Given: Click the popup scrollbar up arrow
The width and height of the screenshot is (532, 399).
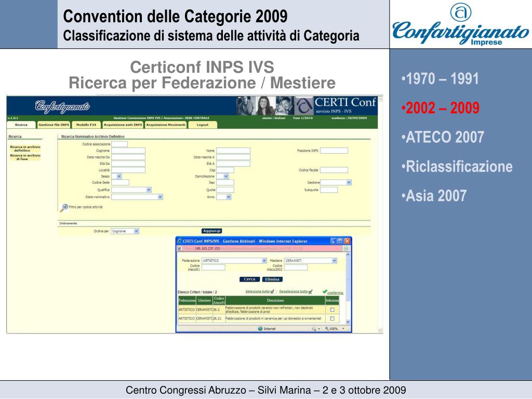Looking at the screenshot, I should pos(348,255).
